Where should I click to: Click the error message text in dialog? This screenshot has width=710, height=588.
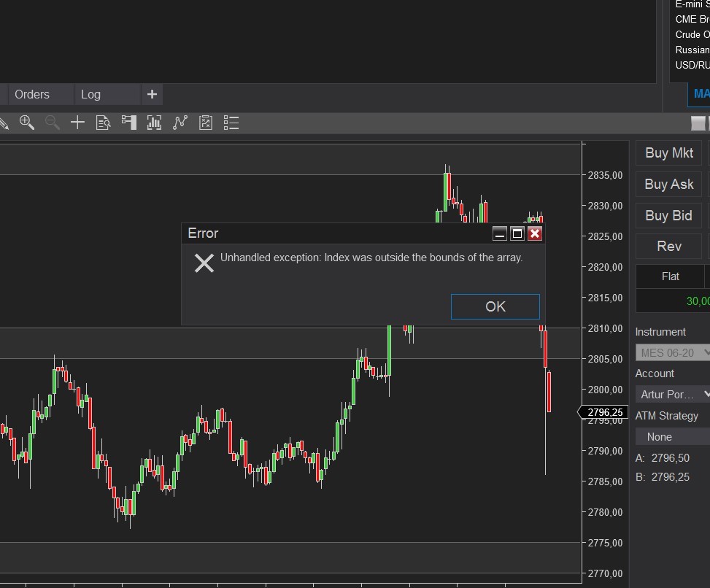click(x=371, y=258)
